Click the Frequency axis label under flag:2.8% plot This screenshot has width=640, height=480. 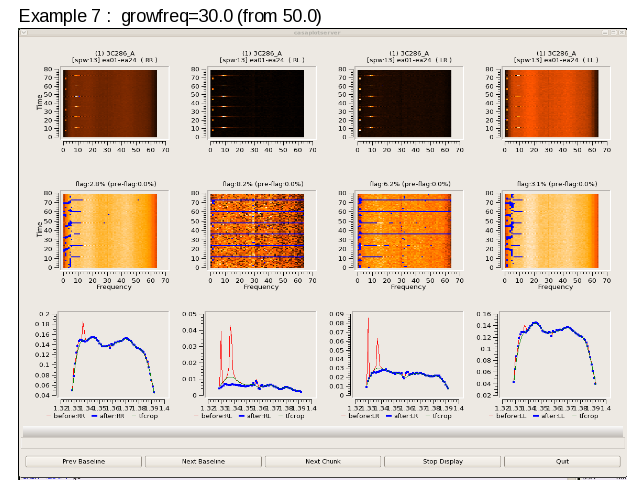113,287
